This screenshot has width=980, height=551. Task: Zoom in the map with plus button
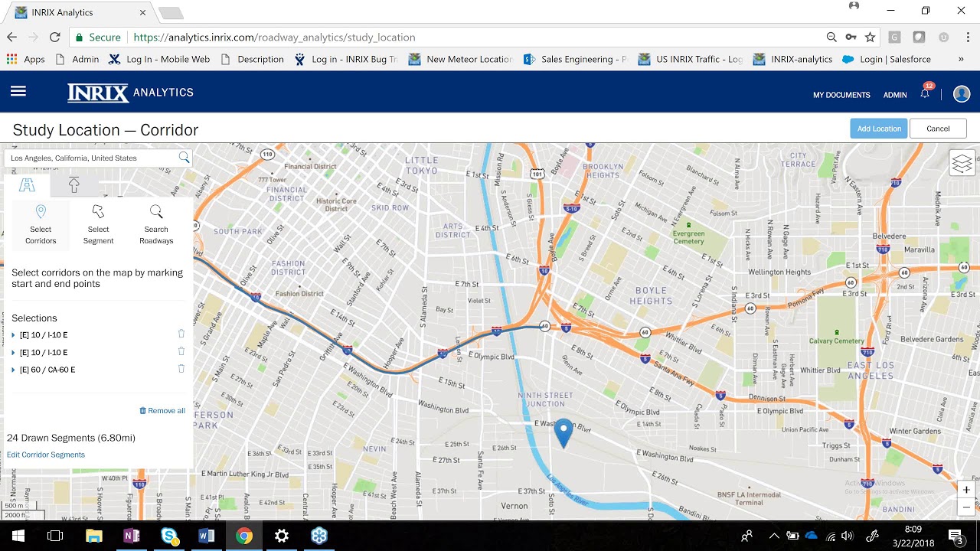pos(966,490)
